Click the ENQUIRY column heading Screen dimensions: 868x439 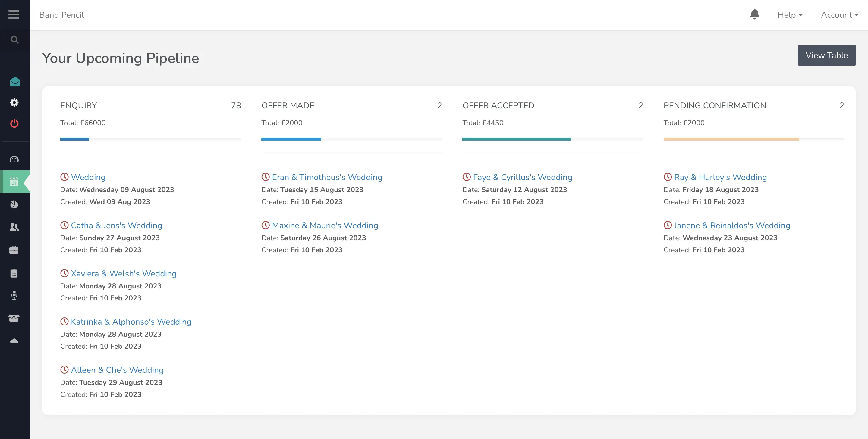[x=78, y=105]
